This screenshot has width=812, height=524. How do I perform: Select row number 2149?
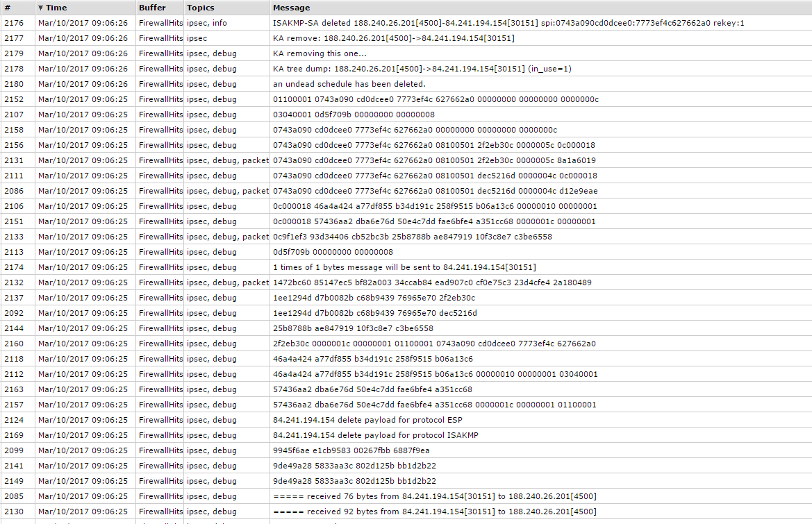[14, 480]
